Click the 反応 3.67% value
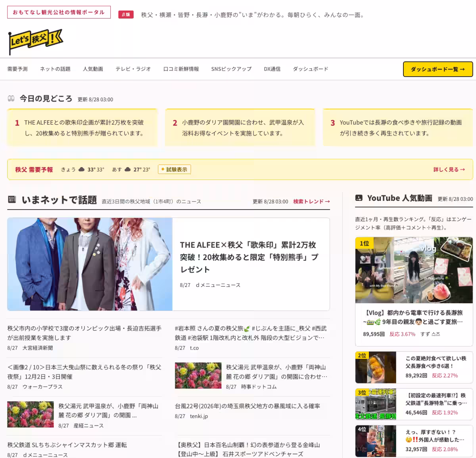 pyautogui.click(x=402, y=334)
